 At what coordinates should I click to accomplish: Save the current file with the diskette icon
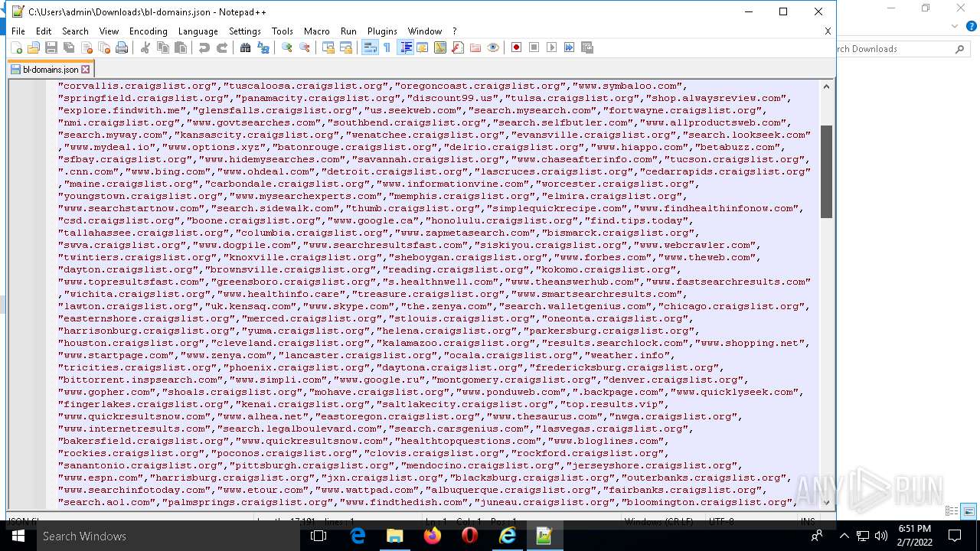pos(51,47)
